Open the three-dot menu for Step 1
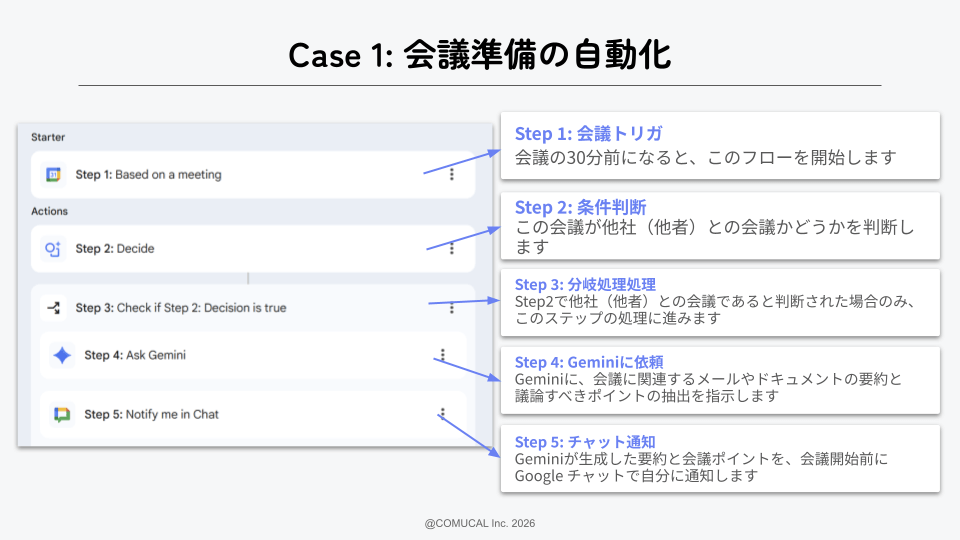 (x=451, y=175)
